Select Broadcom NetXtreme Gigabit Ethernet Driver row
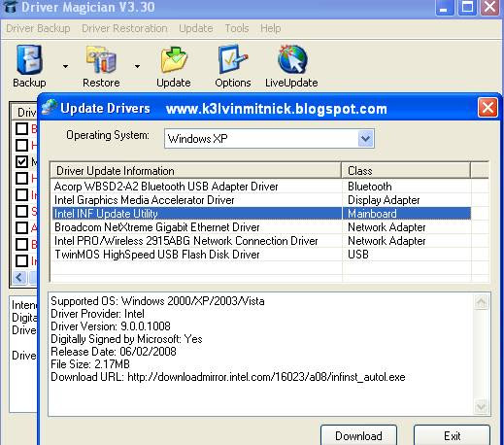 point(261,227)
